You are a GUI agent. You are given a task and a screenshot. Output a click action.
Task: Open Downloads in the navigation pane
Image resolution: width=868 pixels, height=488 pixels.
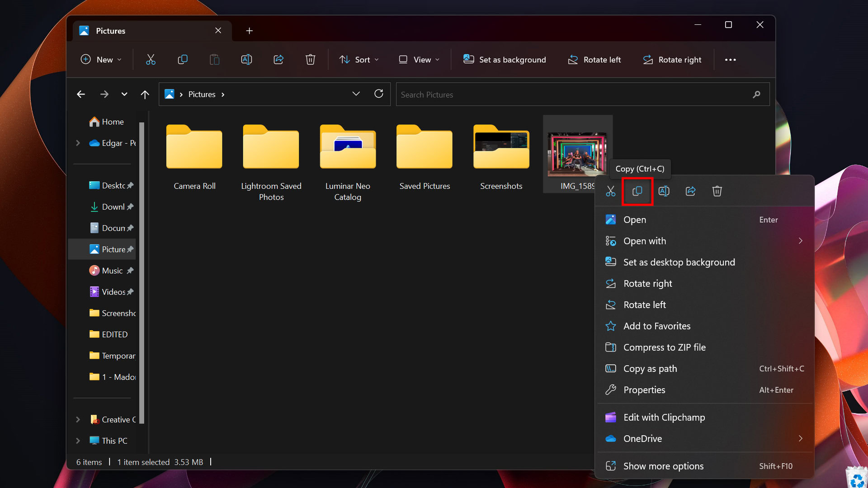tap(112, 207)
